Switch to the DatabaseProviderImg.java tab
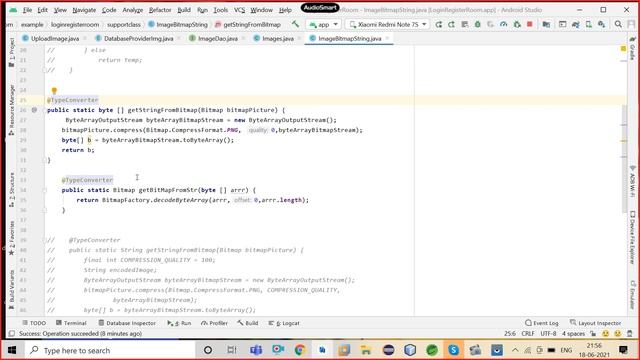The image size is (640, 360). tap(138, 38)
